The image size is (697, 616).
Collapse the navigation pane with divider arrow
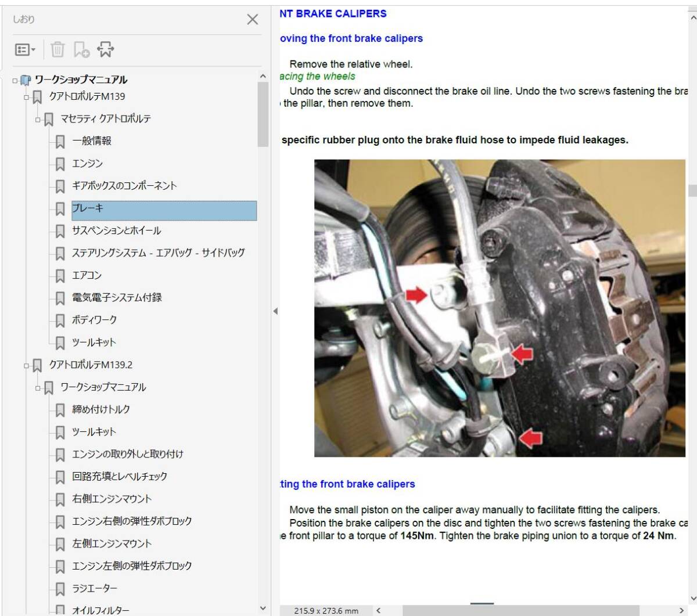coord(275,311)
